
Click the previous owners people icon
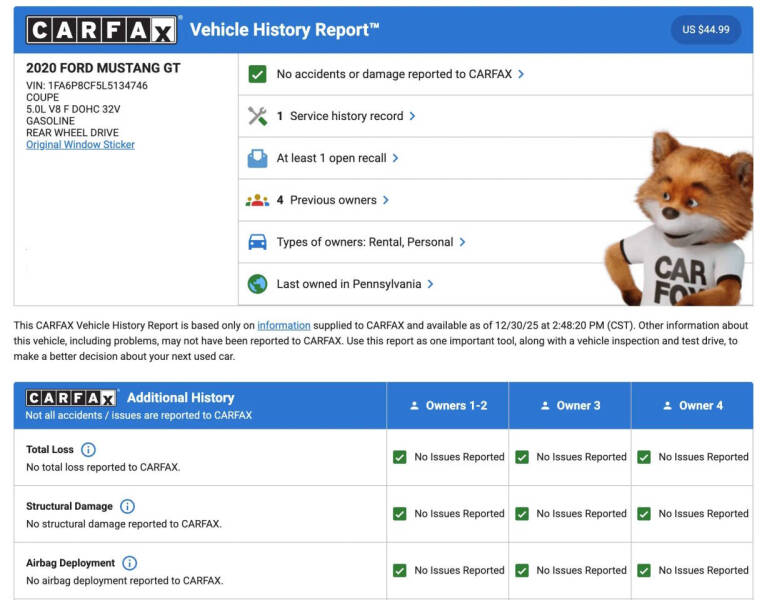click(257, 200)
